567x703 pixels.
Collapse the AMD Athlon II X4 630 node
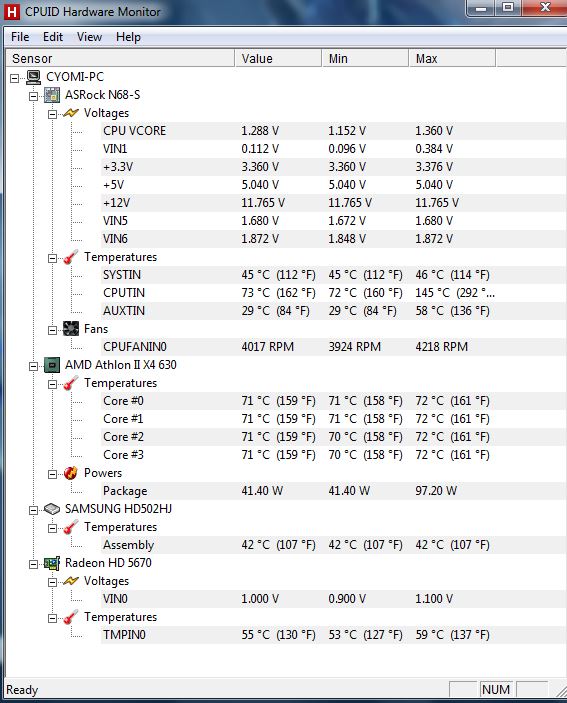[x=34, y=366]
